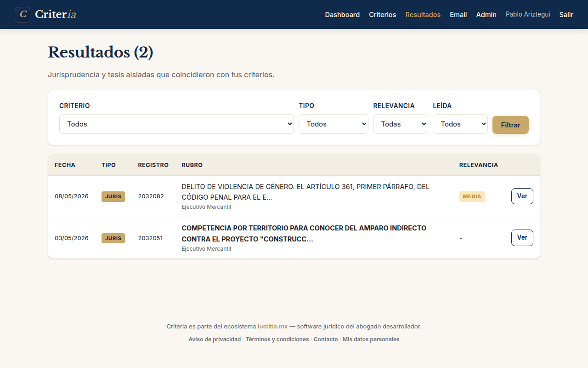This screenshot has width=588, height=368.
Task: Click rubro DELITO DE VIOLENCIA DE GÉNERO
Action: (x=305, y=192)
